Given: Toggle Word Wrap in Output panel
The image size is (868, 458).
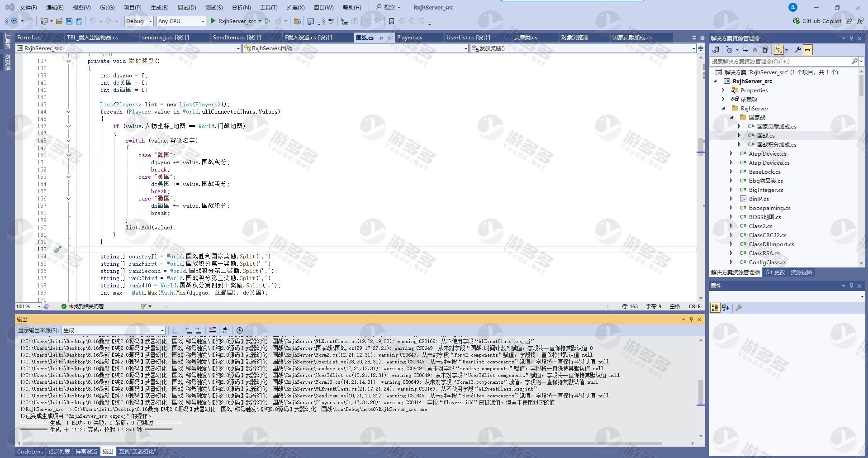Looking at the screenshot, I should 226,330.
